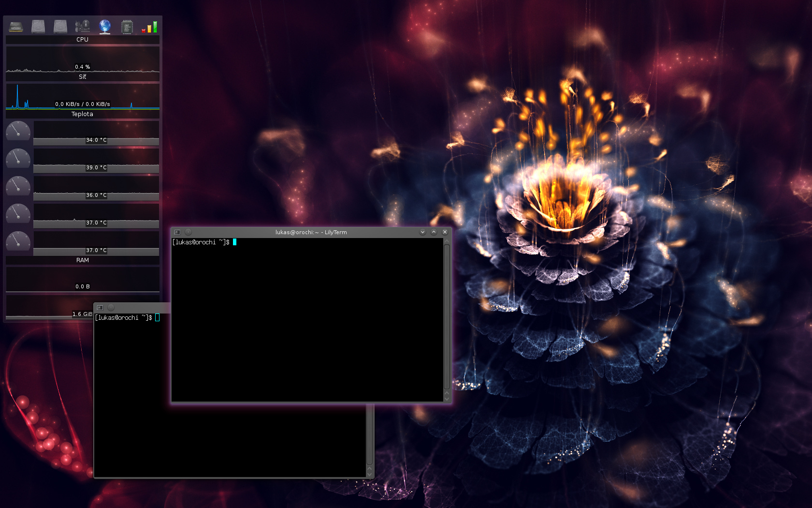Click the gauge next to the upper 37.0 °C
The image size is (812, 508).
(18, 214)
